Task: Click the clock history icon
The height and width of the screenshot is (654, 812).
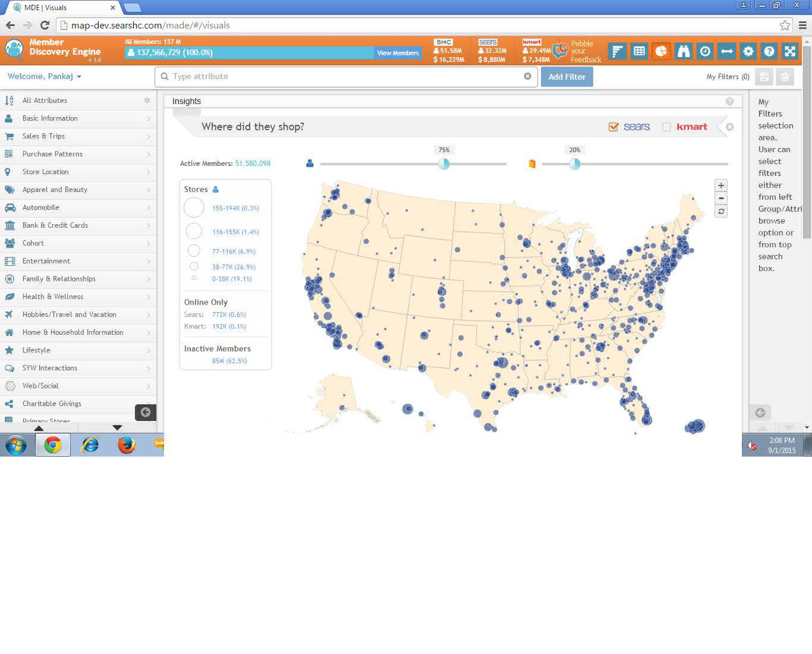Action: (x=705, y=52)
